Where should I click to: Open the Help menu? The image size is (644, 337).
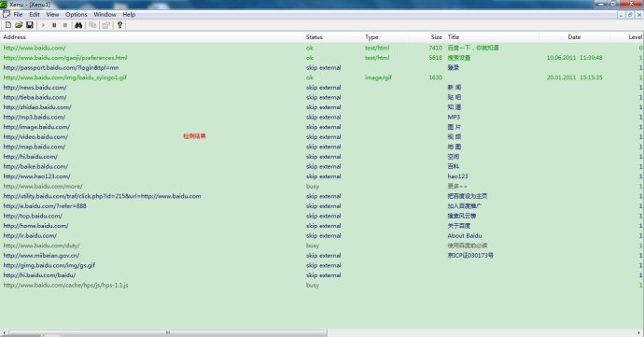tap(129, 14)
